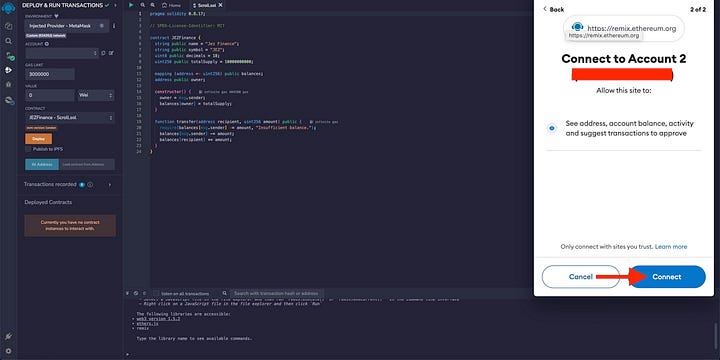Close the ScrolLsol editor tab

[220, 5]
